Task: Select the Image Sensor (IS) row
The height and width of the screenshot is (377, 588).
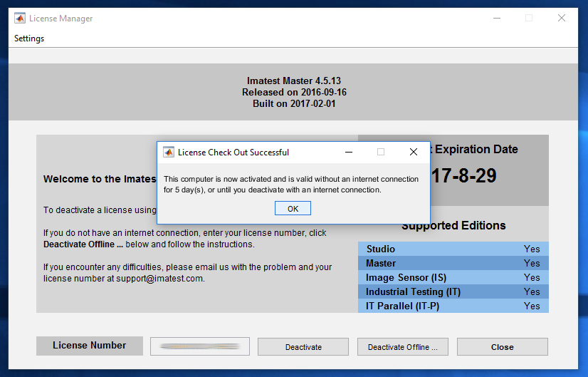Action: 453,277
